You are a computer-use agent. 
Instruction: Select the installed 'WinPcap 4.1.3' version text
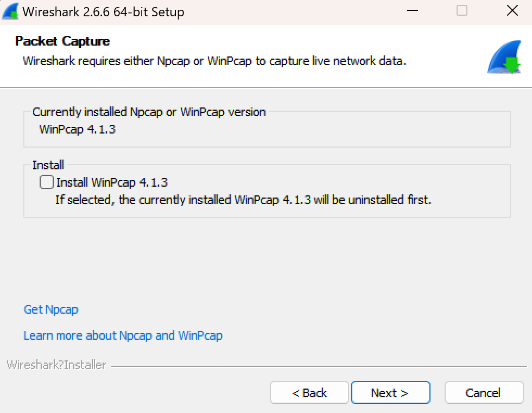pos(77,130)
